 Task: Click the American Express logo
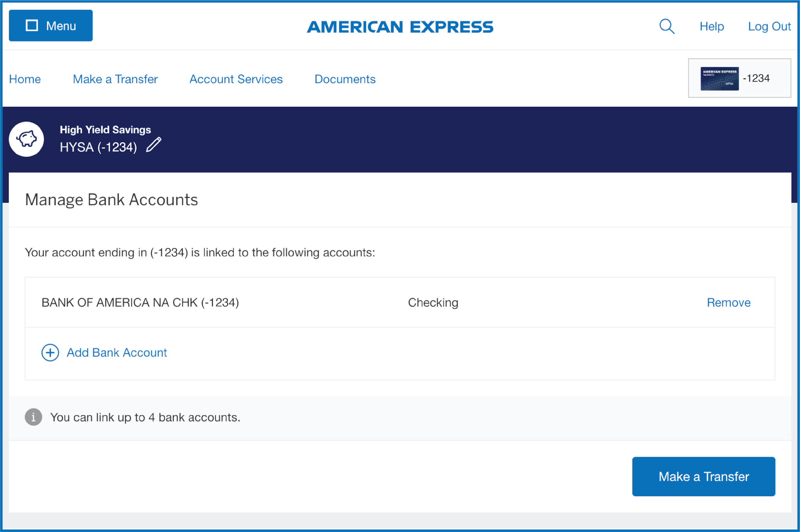point(400,27)
